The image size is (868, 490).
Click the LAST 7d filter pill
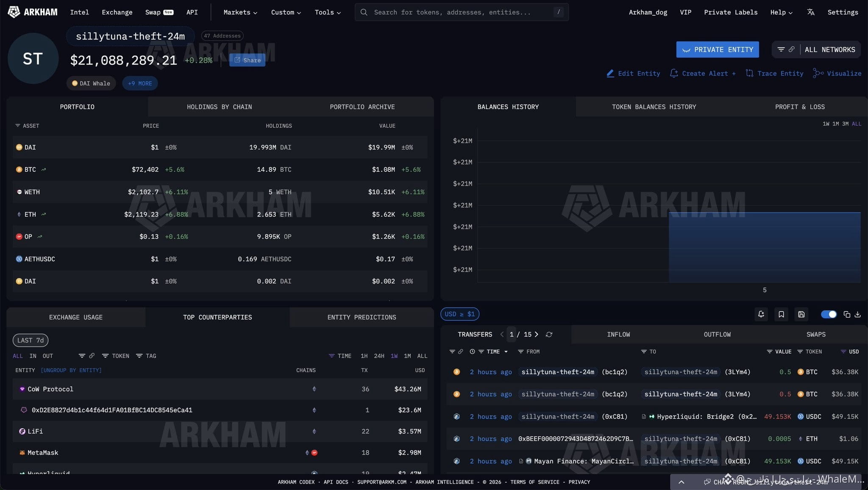coord(31,340)
